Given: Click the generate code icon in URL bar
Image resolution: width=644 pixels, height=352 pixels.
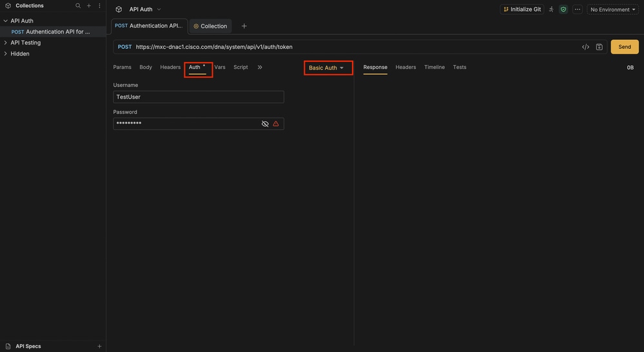Looking at the screenshot, I should coord(586,47).
